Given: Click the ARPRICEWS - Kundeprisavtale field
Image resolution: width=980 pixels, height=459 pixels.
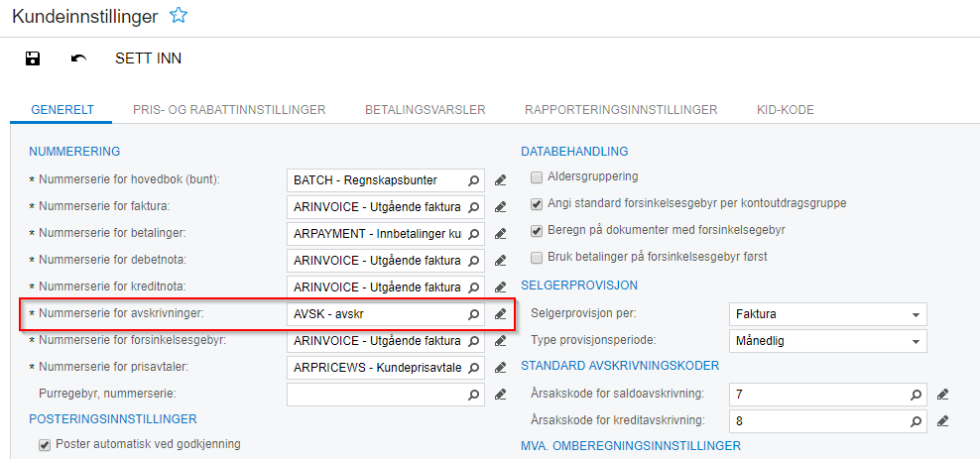Looking at the screenshot, I should click(x=386, y=367).
